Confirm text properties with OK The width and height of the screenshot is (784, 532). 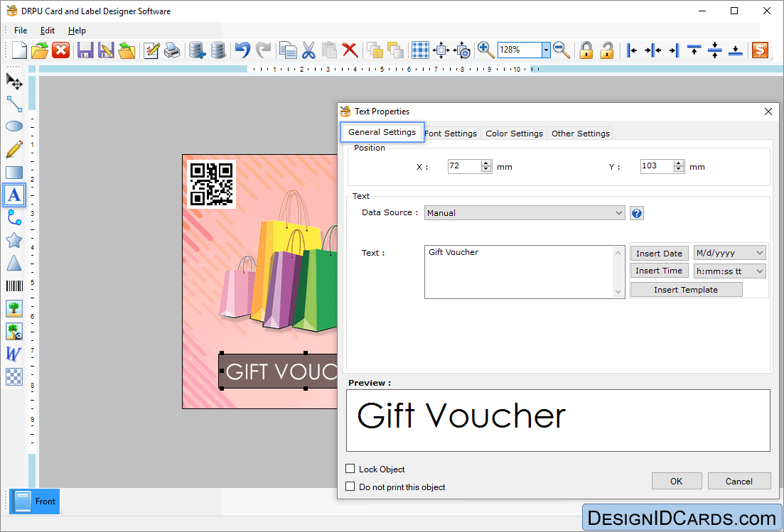point(677,481)
